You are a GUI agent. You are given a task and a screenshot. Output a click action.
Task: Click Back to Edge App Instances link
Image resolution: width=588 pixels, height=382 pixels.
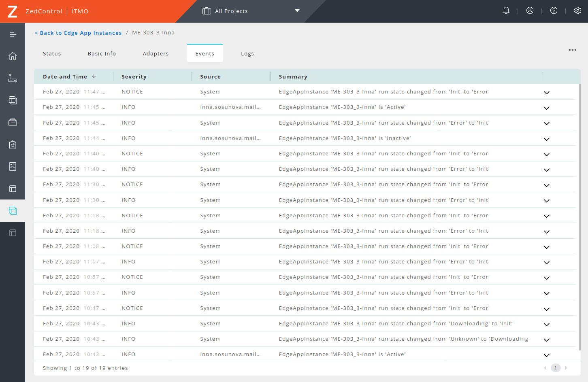(78, 33)
